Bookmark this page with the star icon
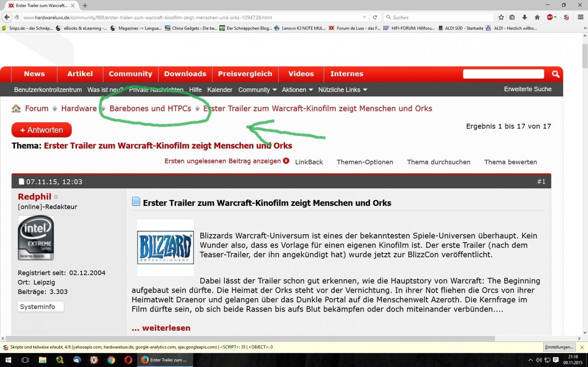Screen dimensions: 588x367 [x=501, y=17]
